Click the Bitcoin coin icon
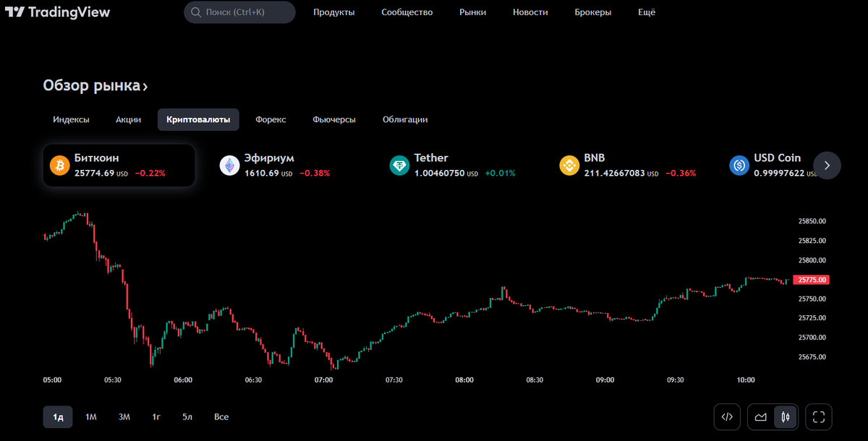The height and width of the screenshot is (441, 868). coord(59,166)
